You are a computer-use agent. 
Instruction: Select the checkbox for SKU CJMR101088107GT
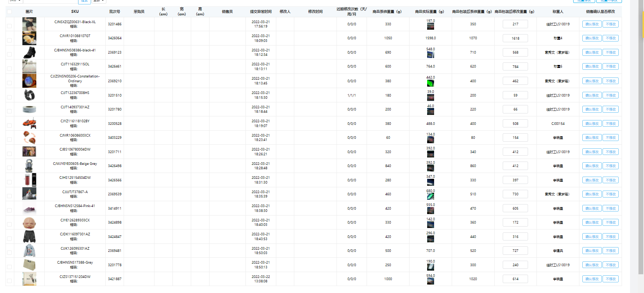pos(9,40)
